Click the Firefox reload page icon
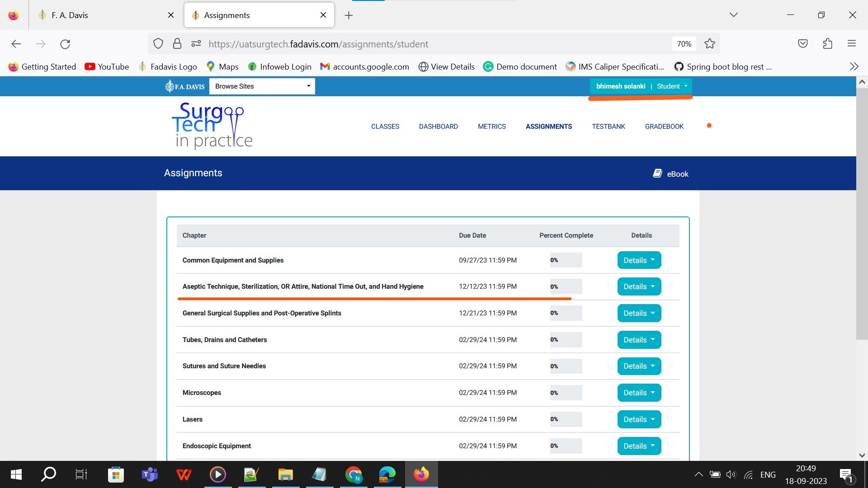 pyautogui.click(x=65, y=44)
